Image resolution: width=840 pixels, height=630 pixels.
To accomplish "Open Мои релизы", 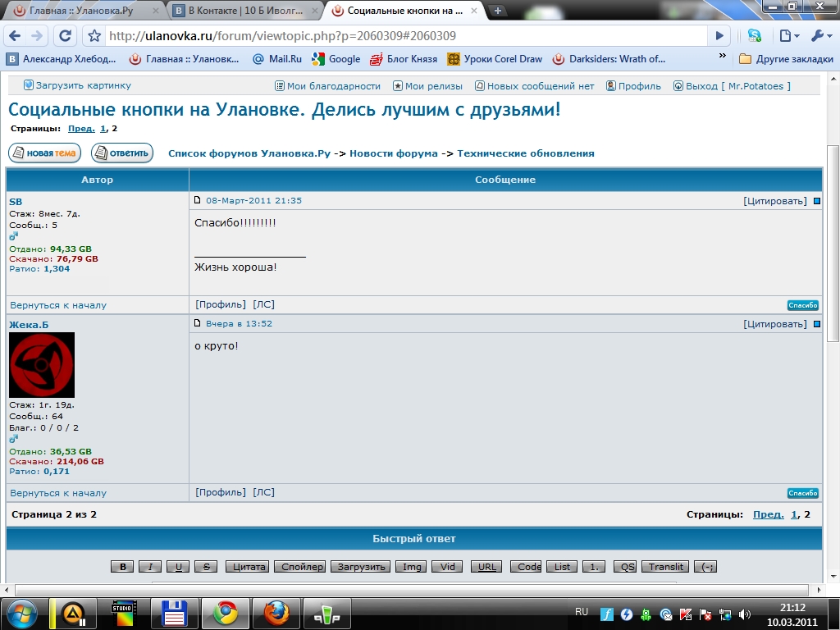I will pos(427,85).
